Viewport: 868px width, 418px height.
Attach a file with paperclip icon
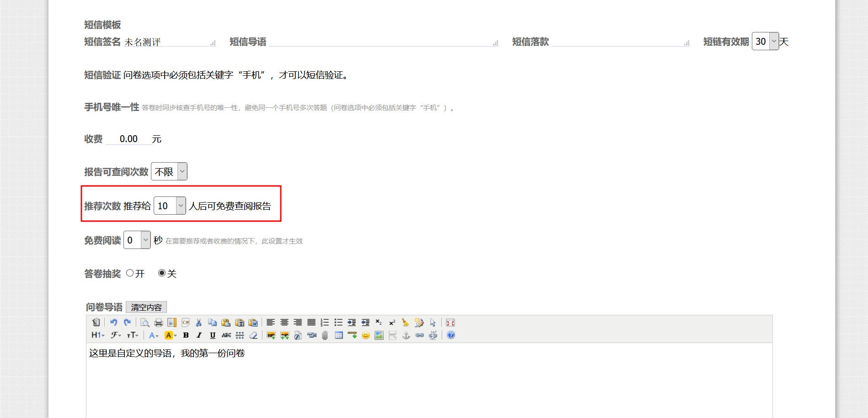(x=325, y=335)
